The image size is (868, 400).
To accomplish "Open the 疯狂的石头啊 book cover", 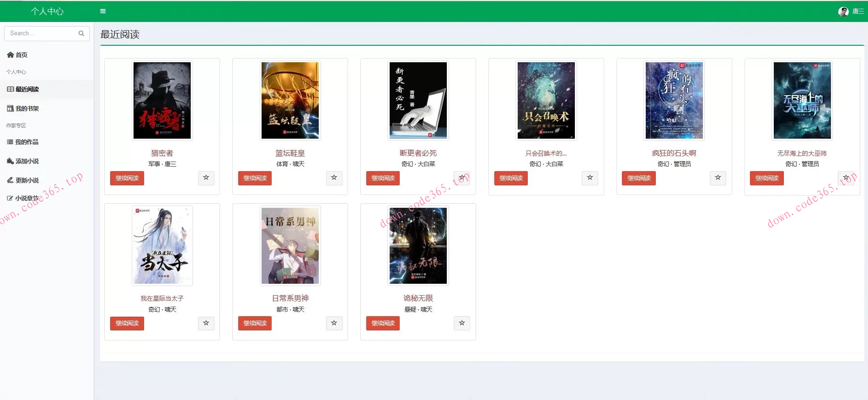I will pos(674,100).
